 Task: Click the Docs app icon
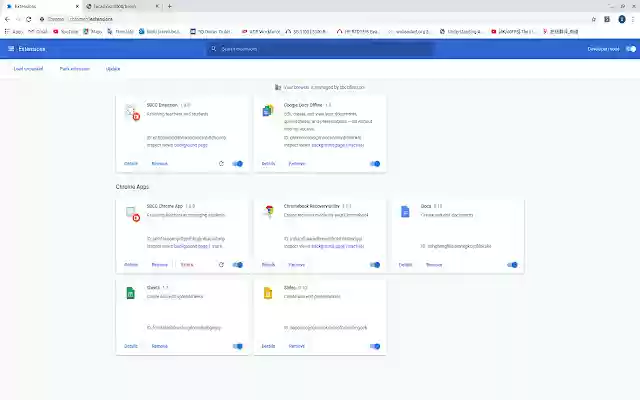405,211
